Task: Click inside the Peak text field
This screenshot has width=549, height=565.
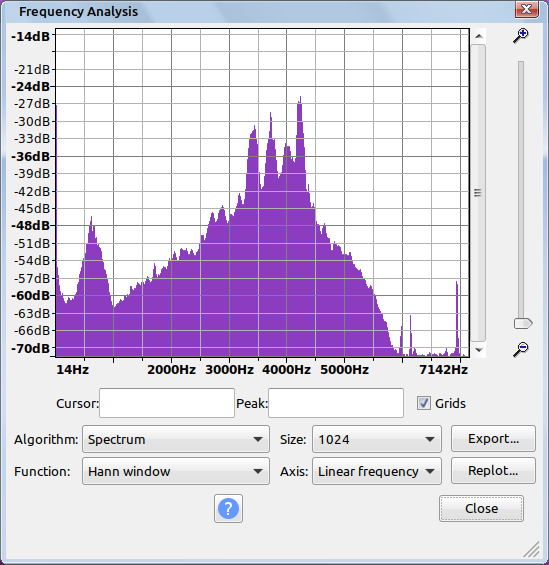Action: 336,403
